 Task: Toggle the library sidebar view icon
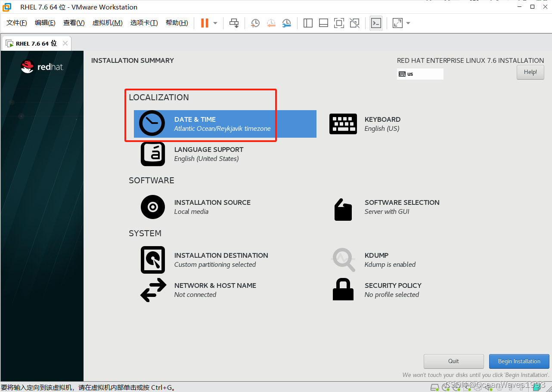coord(308,23)
